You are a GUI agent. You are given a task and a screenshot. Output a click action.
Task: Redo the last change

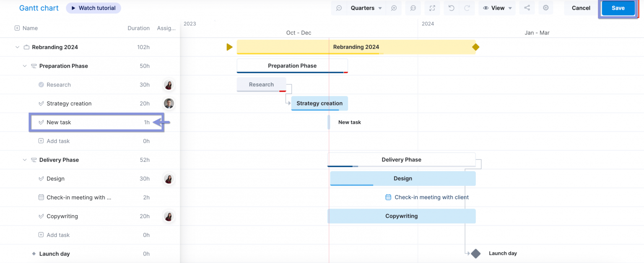[466, 8]
